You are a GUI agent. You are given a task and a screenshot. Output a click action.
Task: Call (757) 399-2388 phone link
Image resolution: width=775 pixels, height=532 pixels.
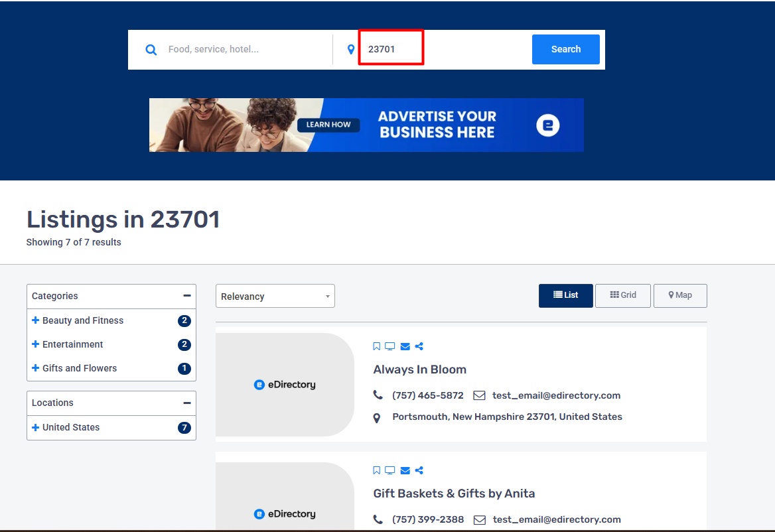click(x=427, y=519)
